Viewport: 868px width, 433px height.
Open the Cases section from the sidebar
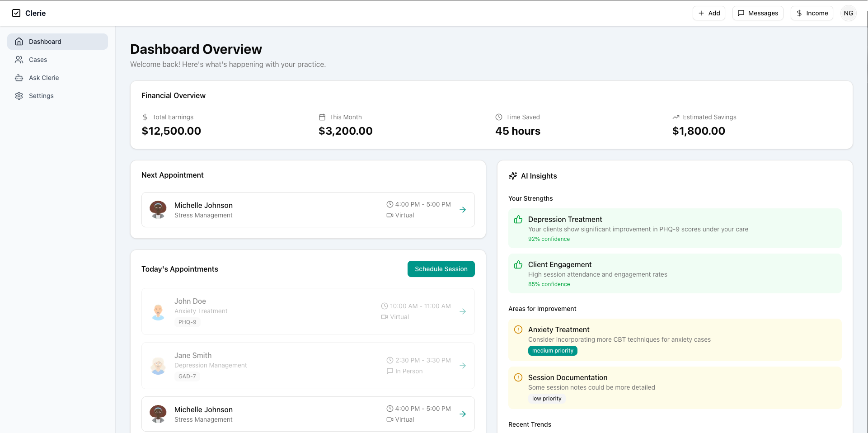(x=38, y=59)
